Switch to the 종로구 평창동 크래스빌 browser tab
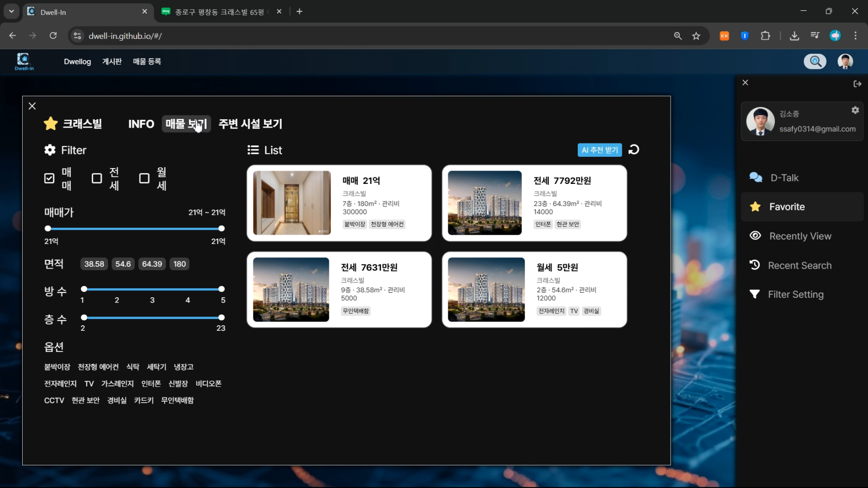 222,12
